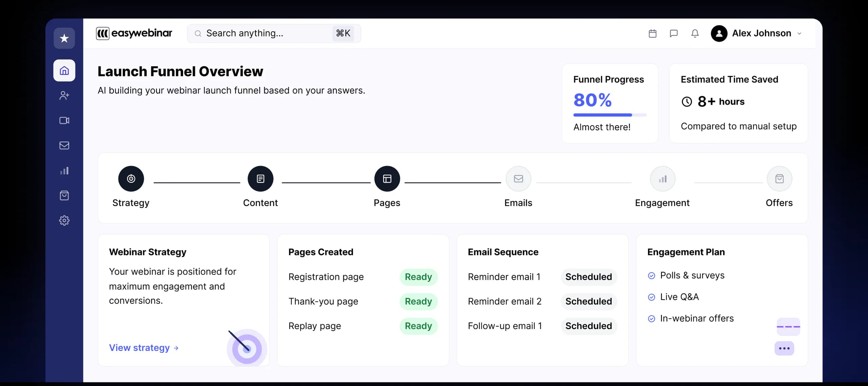Click Ready badge for Replay page
This screenshot has height=386, width=868.
(x=418, y=326)
